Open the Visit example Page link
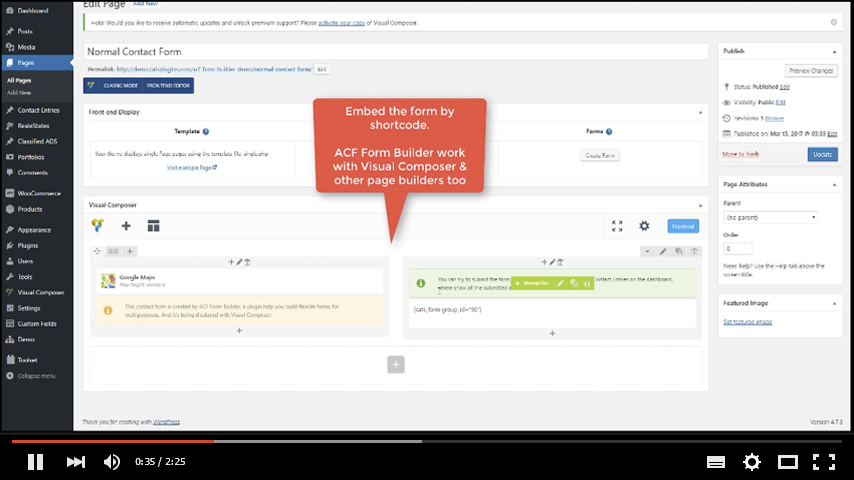 coord(192,168)
